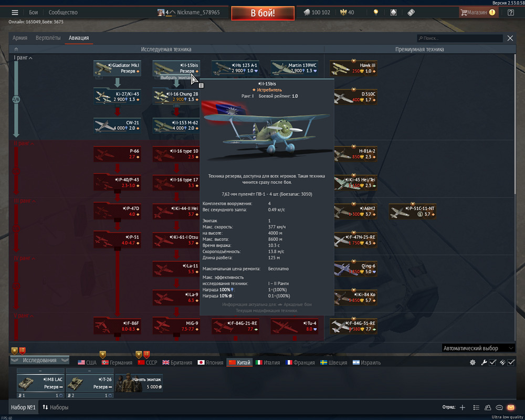Toggle the auto-ammo refill checkbox at far right

click(511, 363)
